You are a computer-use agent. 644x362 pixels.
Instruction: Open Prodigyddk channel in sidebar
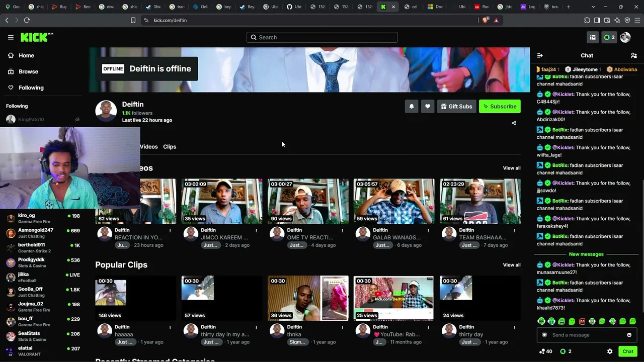click(42, 262)
